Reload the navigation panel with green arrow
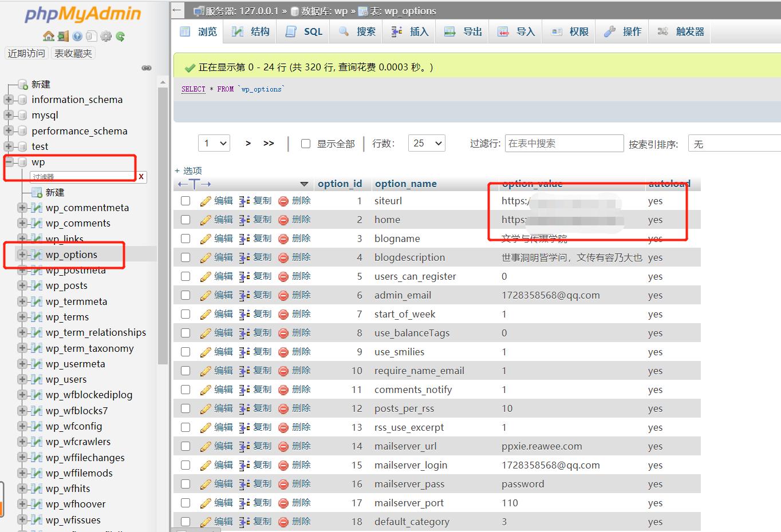This screenshot has height=532, width=781. (120, 36)
